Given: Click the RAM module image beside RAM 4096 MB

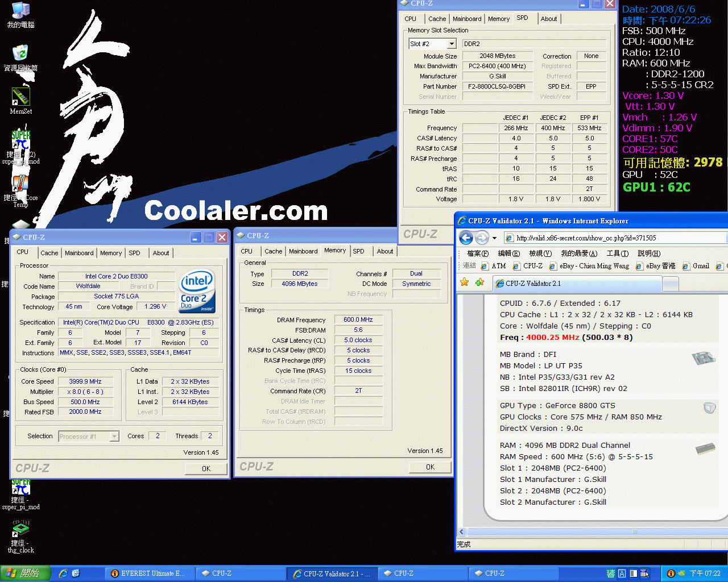Looking at the screenshot, I should [x=705, y=448].
